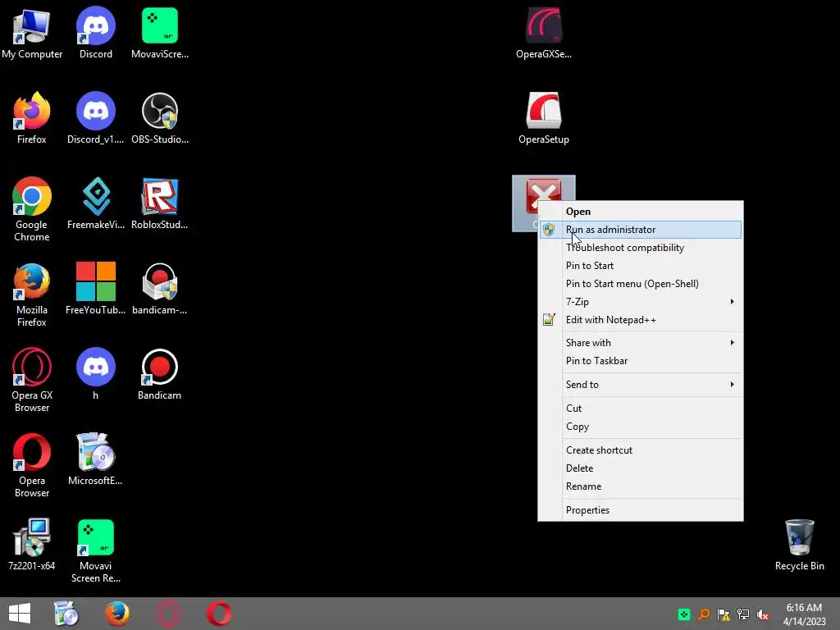This screenshot has height=630, width=840.
Task: Select the OBS-Studio installer icon
Action: pos(160,118)
